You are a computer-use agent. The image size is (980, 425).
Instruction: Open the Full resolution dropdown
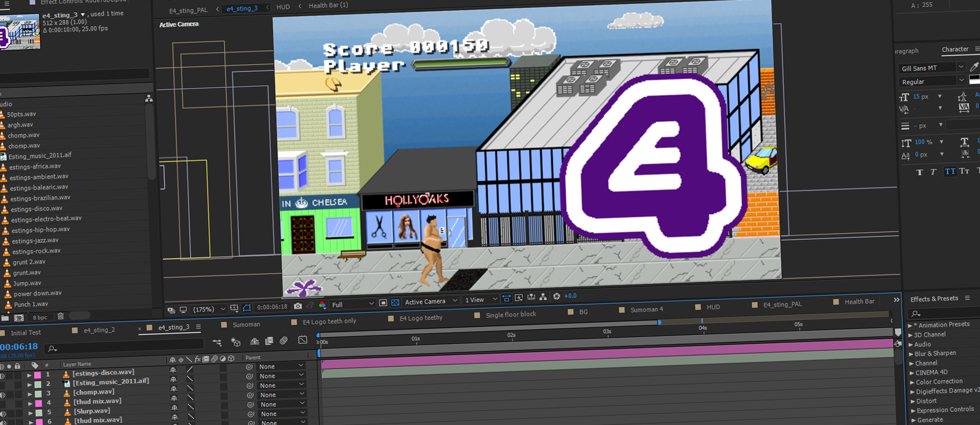click(352, 305)
